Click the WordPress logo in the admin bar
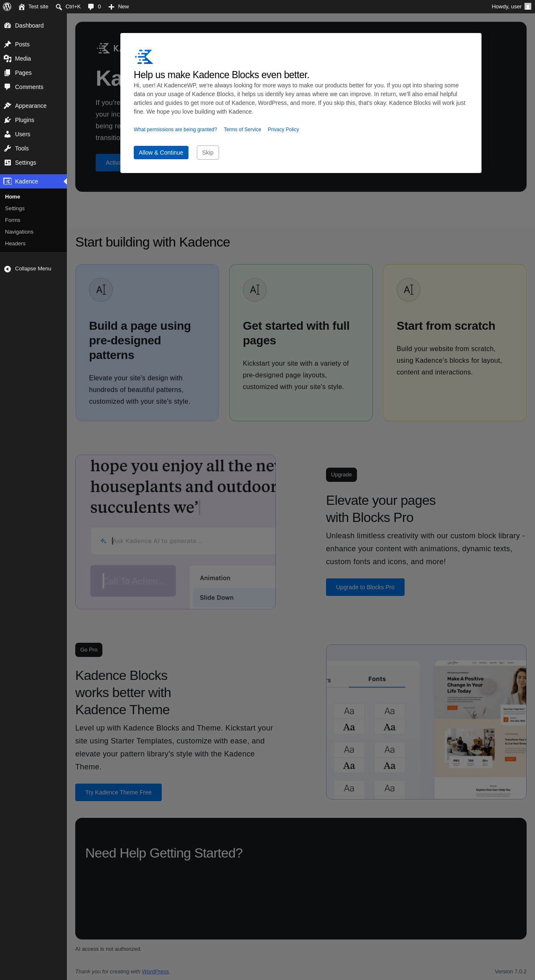 point(7,7)
